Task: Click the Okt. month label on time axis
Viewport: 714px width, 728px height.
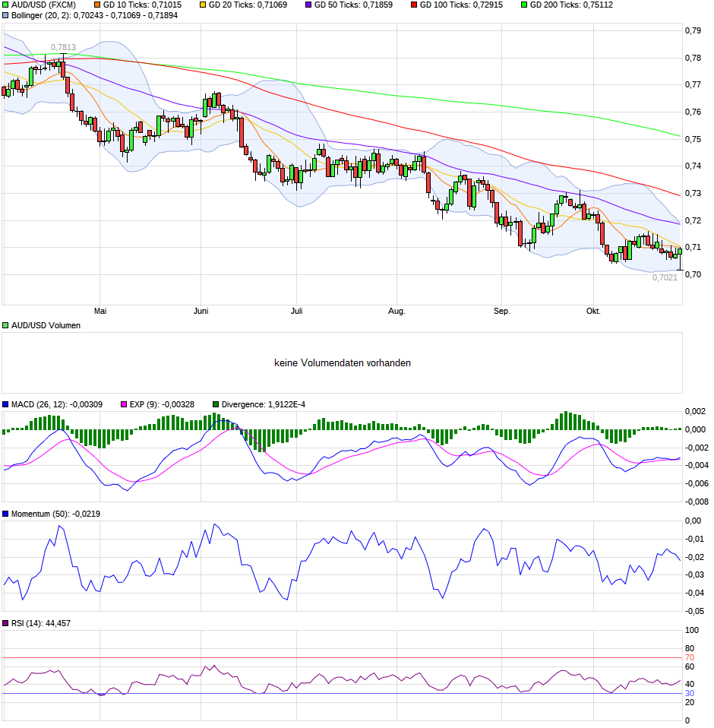Action: click(x=593, y=311)
